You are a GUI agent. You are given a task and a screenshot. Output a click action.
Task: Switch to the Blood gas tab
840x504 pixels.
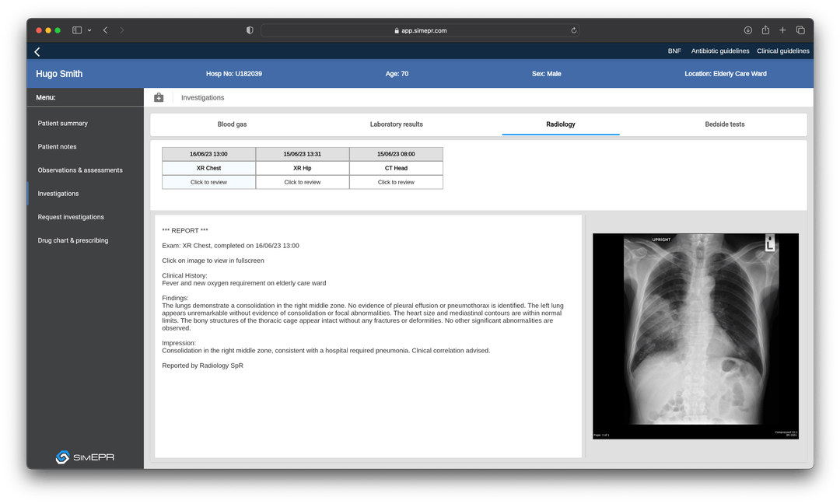232,124
